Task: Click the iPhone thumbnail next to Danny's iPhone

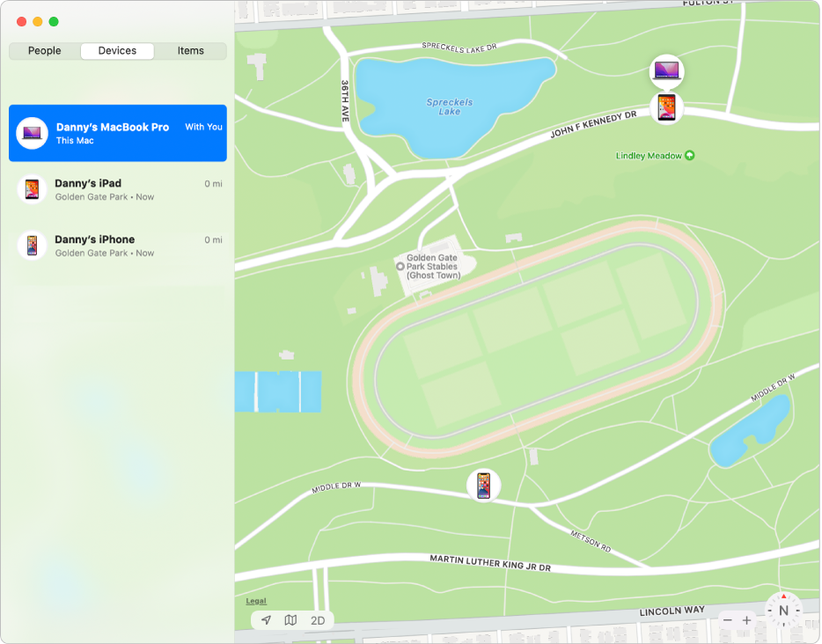Action: coord(32,245)
